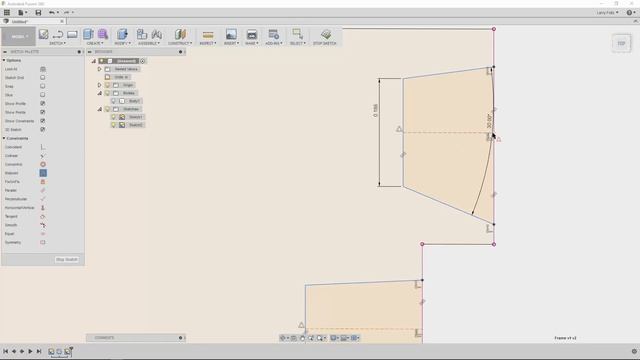Viewport: 640px width, 360px height.
Task: Collapse the Sketches node in browser
Action: pos(99,109)
